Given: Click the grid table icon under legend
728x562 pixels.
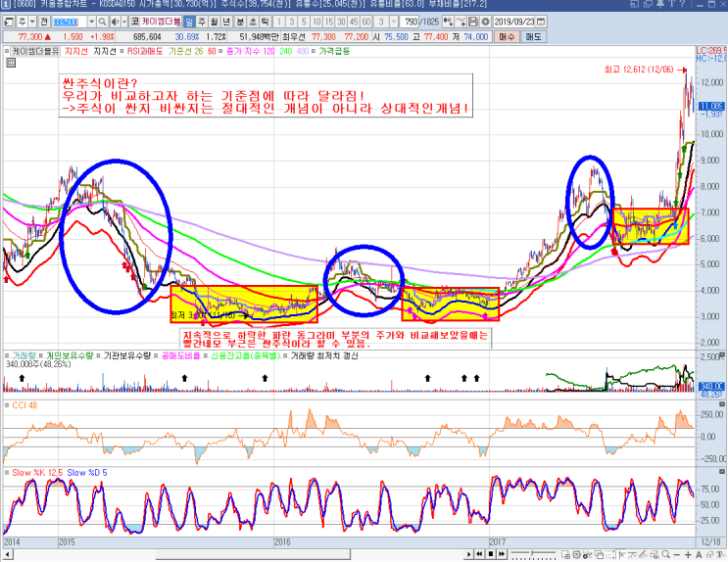Looking at the screenshot, I should pyautogui.click(x=11, y=63).
